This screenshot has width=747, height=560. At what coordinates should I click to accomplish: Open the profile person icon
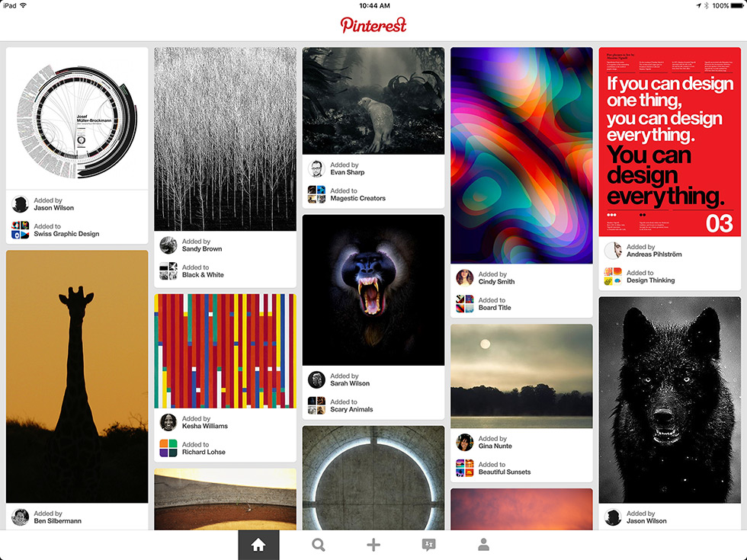[483, 545]
